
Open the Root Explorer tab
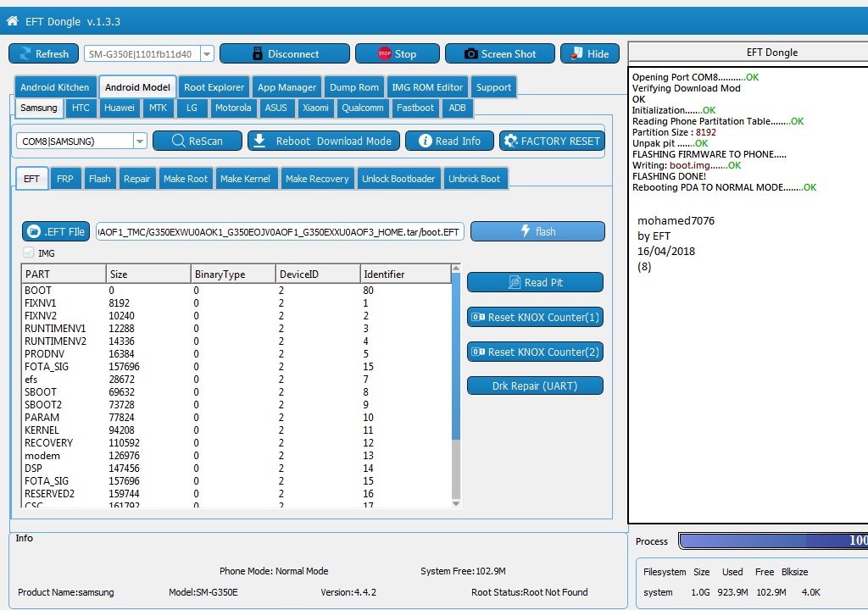(x=214, y=87)
